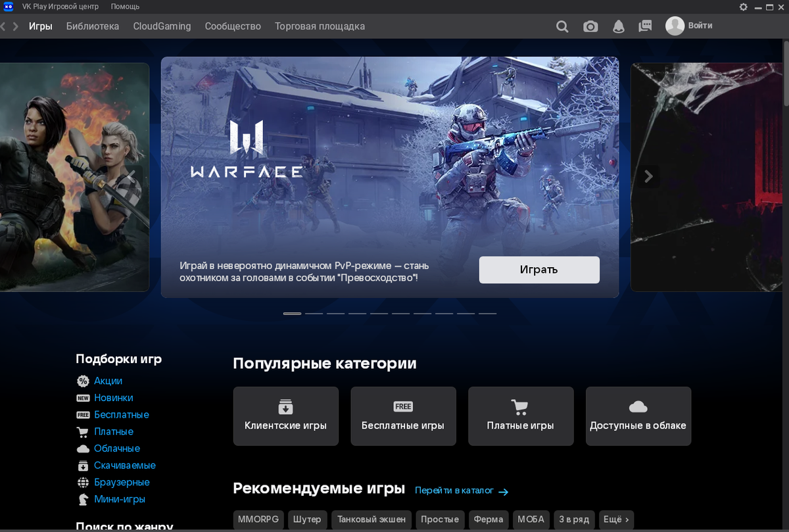Click the NEW badge icon beside Новинки
The image size is (789, 532).
tap(83, 398)
